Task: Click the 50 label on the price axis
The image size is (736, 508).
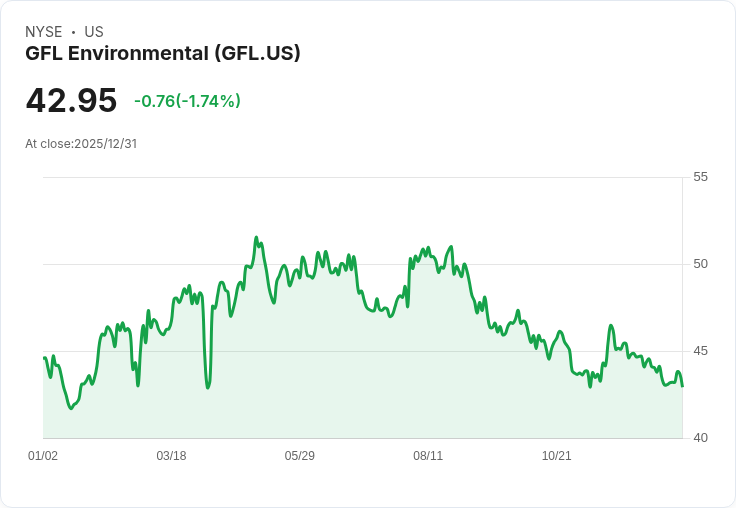Action: click(x=700, y=264)
